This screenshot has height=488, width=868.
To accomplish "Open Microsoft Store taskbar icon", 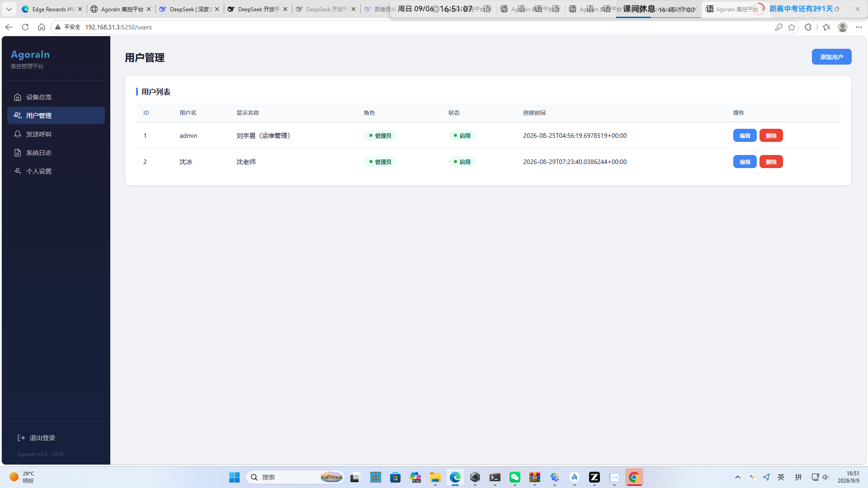I will (396, 477).
